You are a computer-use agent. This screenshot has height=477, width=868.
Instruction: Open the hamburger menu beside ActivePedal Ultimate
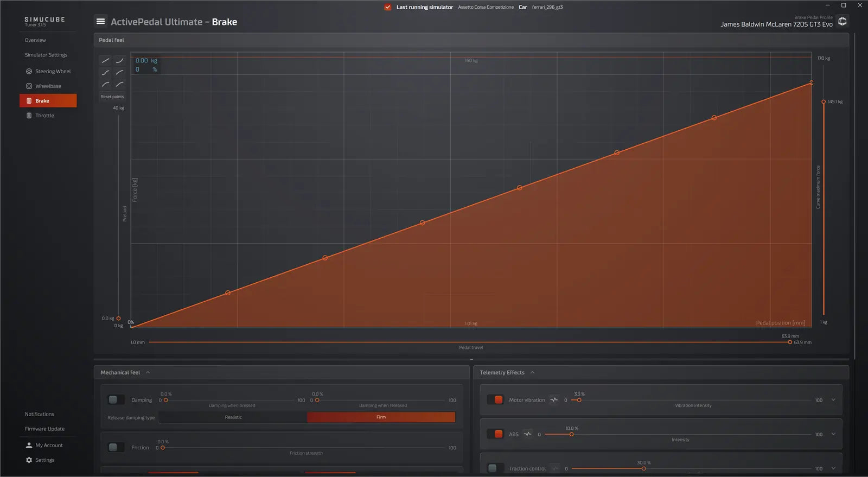pos(100,22)
